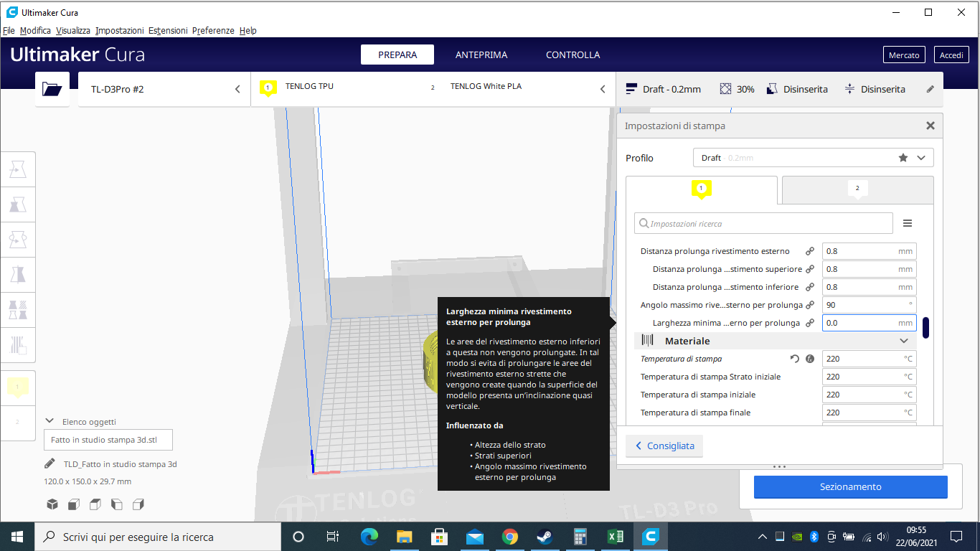Collapse the printer selector TL-D3Pro #2
The image size is (980, 551).
pyautogui.click(x=237, y=89)
